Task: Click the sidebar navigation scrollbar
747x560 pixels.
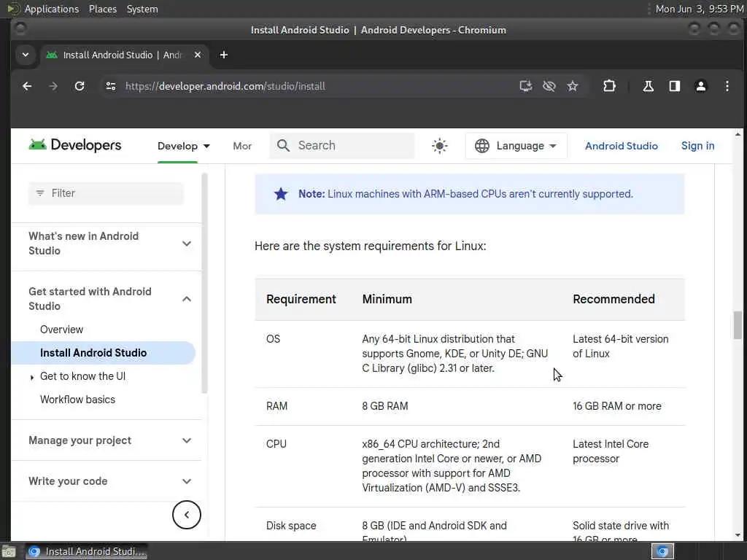Action: pyautogui.click(x=205, y=284)
